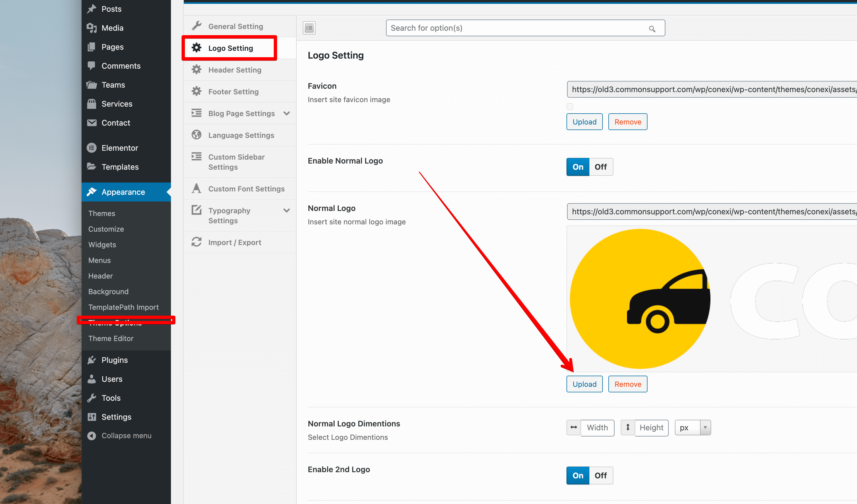
Task: Expand Typography Settings chevron
Action: point(287,210)
